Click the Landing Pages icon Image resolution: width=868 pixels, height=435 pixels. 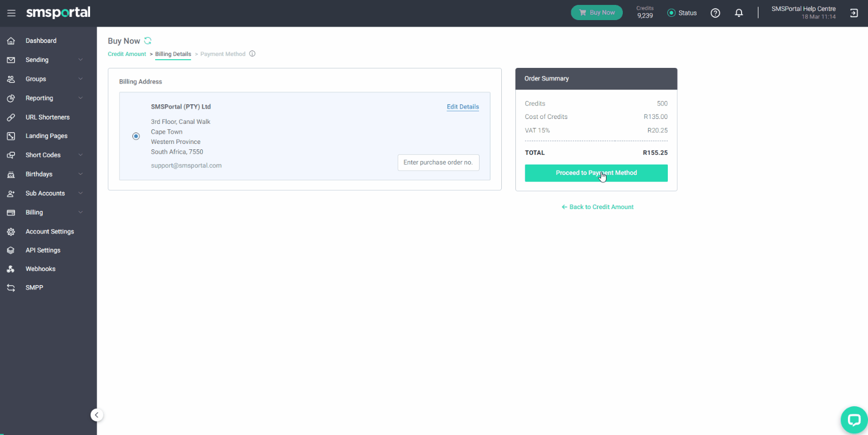(11, 136)
